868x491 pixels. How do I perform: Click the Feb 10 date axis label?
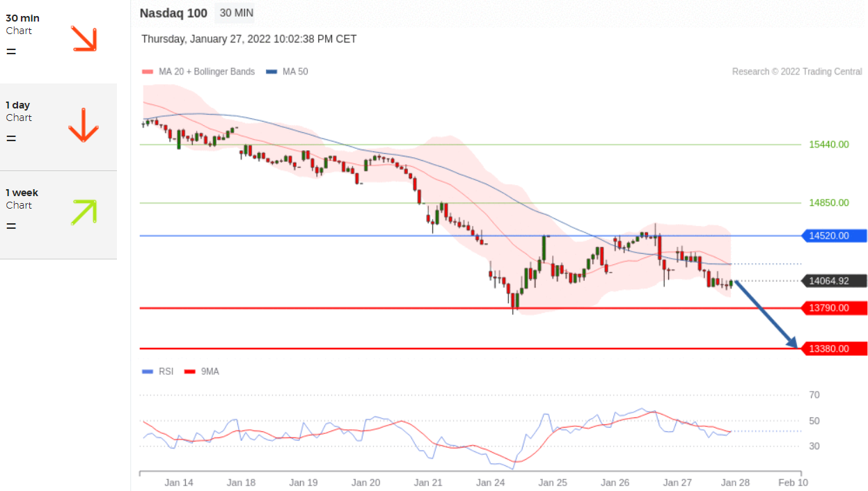[794, 482]
